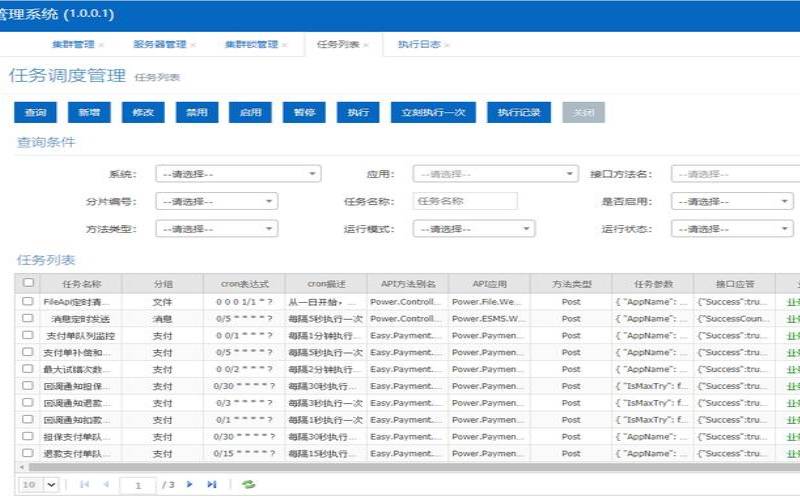
Task: Click the 接口应答 column header
Action: pyautogui.click(x=734, y=284)
